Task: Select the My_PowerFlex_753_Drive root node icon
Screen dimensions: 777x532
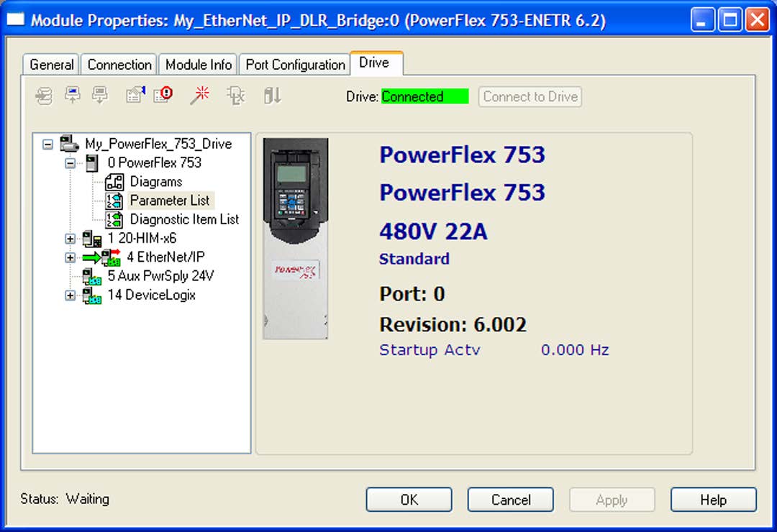Action: [x=69, y=144]
